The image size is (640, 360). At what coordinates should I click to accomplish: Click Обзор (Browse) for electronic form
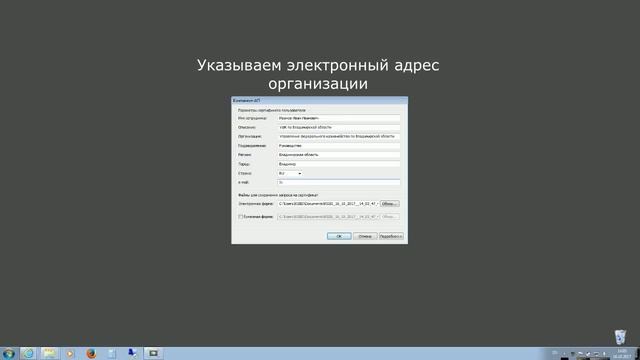tap(390, 203)
